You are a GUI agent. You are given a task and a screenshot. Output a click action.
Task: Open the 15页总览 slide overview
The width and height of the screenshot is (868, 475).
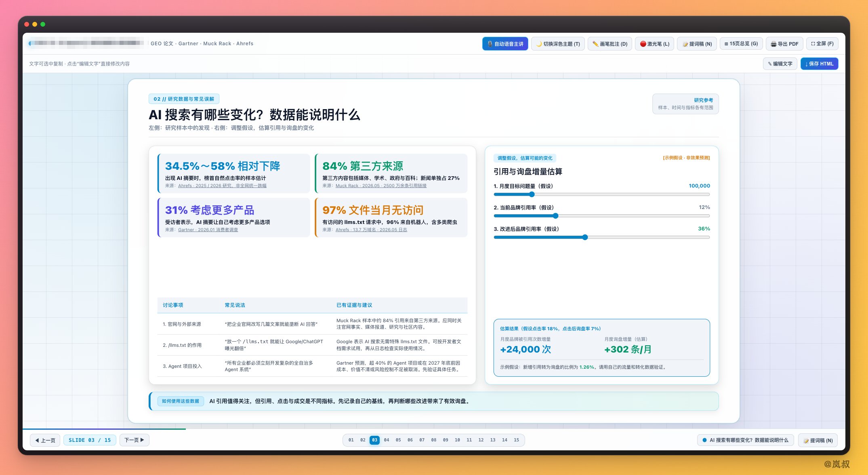pyautogui.click(x=741, y=44)
